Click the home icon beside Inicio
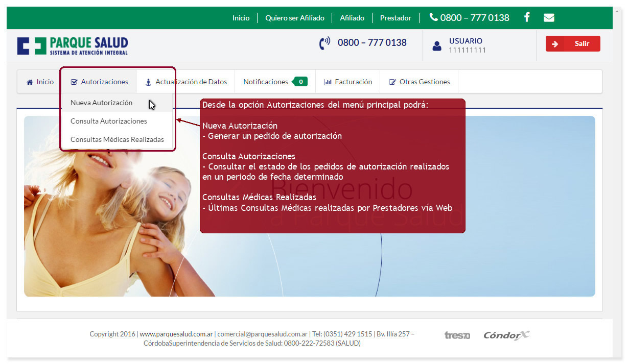Viewport: 628px width, 364px height. tap(30, 82)
